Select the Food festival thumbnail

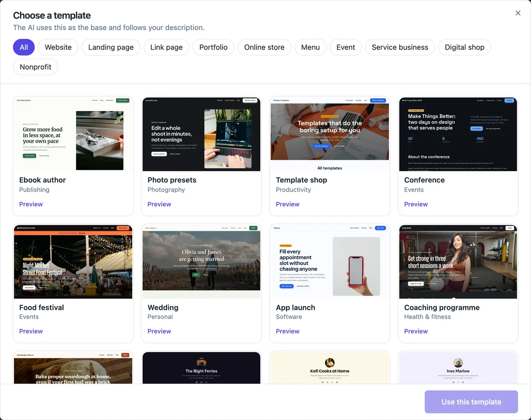(x=73, y=262)
